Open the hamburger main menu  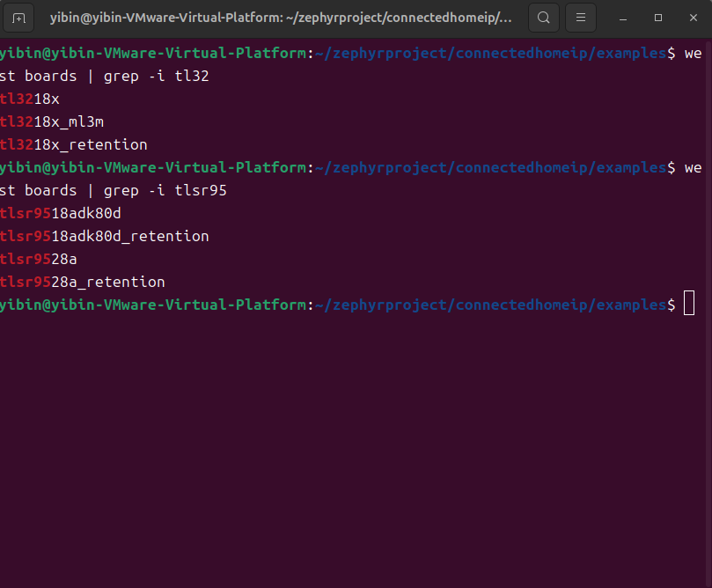point(580,18)
